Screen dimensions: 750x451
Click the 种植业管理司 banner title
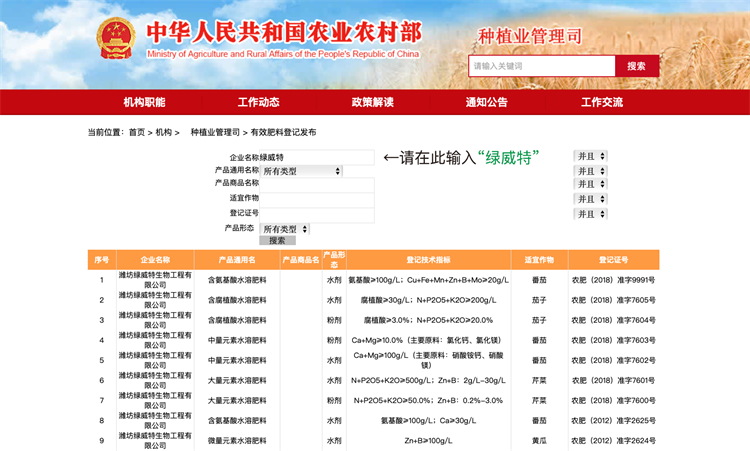point(530,36)
